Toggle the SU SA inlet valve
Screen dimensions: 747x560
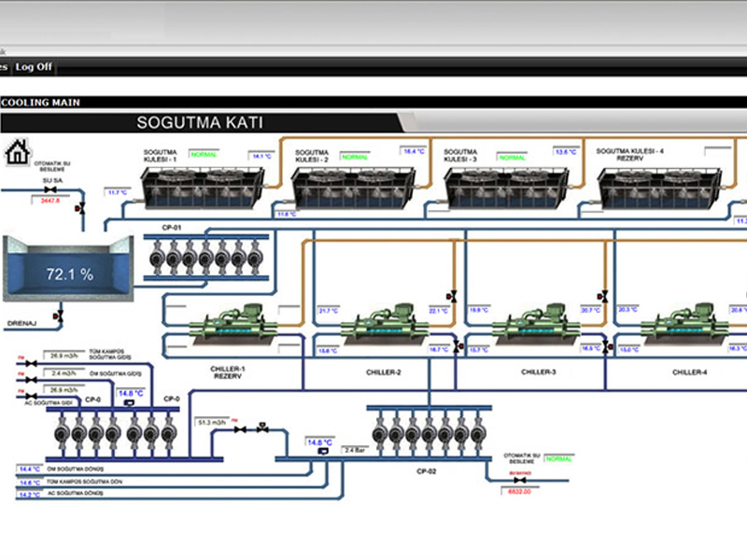[50, 189]
